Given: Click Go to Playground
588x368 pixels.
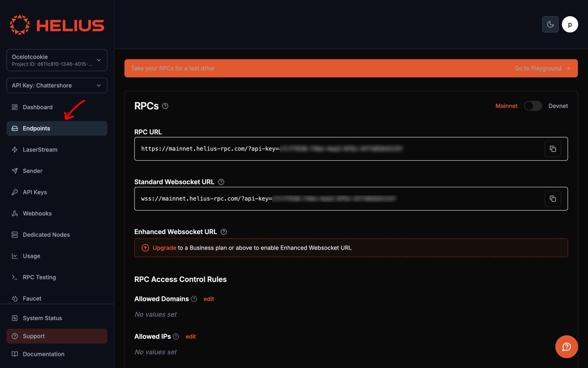Looking at the screenshot, I should (x=537, y=68).
